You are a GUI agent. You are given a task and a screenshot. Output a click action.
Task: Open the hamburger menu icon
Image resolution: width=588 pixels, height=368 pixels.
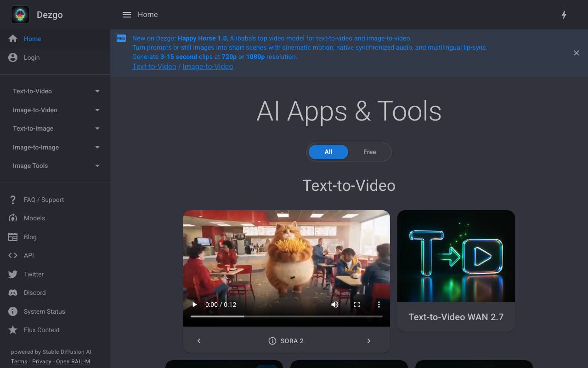tap(127, 15)
